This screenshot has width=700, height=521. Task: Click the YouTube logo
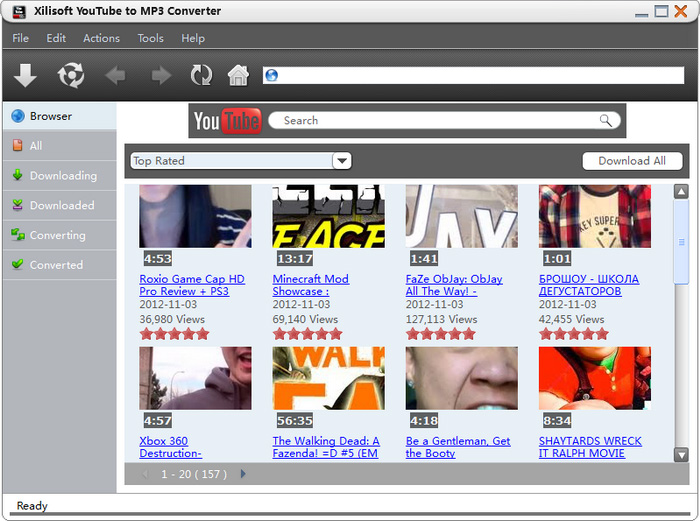tap(227, 121)
